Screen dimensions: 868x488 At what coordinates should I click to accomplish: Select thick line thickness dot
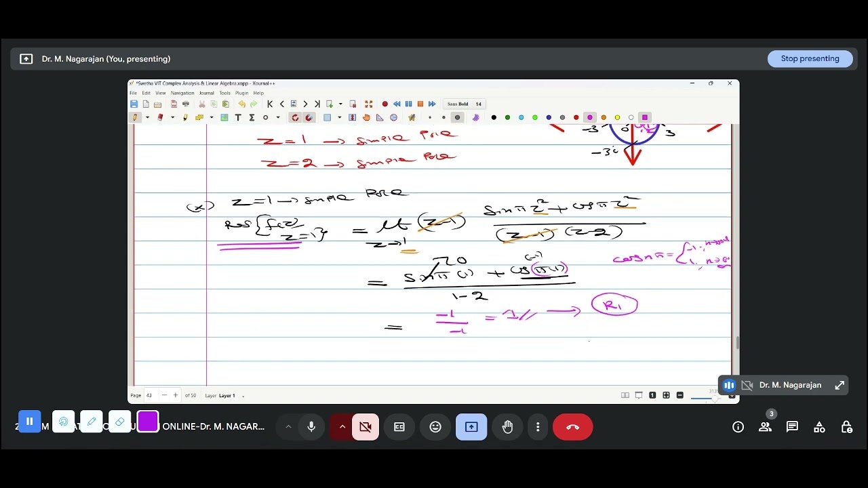[457, 117]
